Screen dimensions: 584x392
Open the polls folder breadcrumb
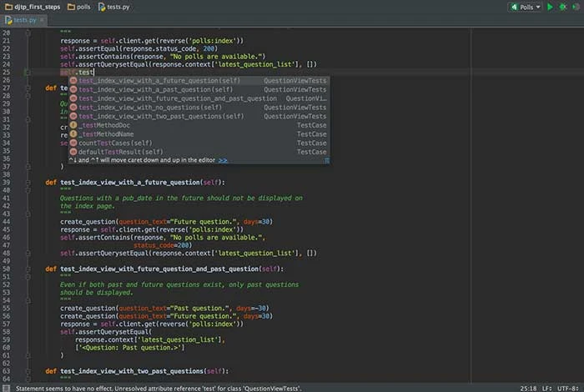pyautogui.click(x=79, y=7)
